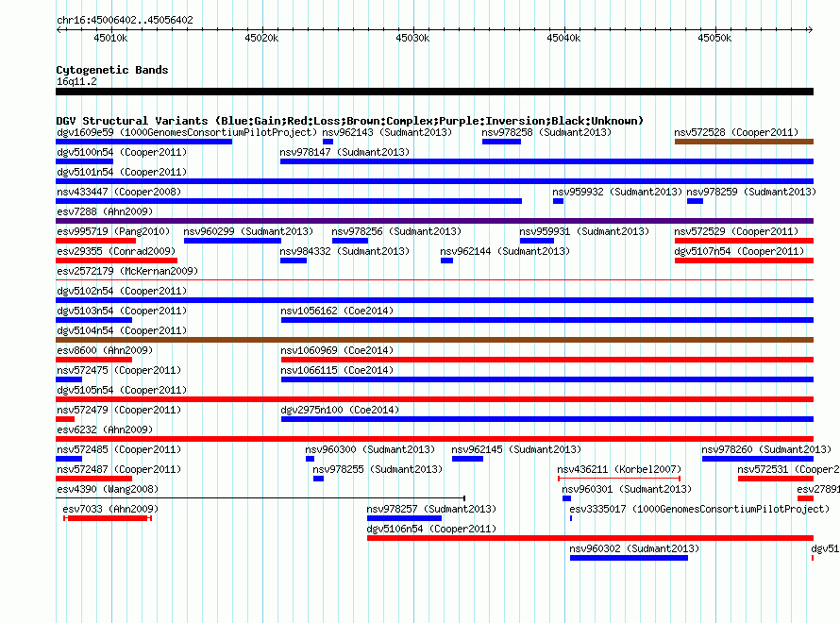The width and height of the screenshot is (840, 623).
Task: Click esv8600 (Ahn2009) label
Action: pos(105,350)
